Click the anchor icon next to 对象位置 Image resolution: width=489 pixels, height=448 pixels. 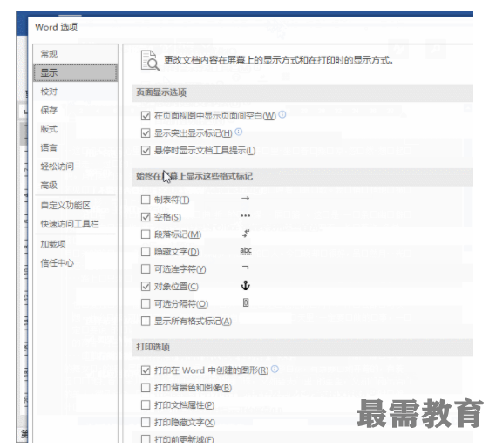coord(246,285)
